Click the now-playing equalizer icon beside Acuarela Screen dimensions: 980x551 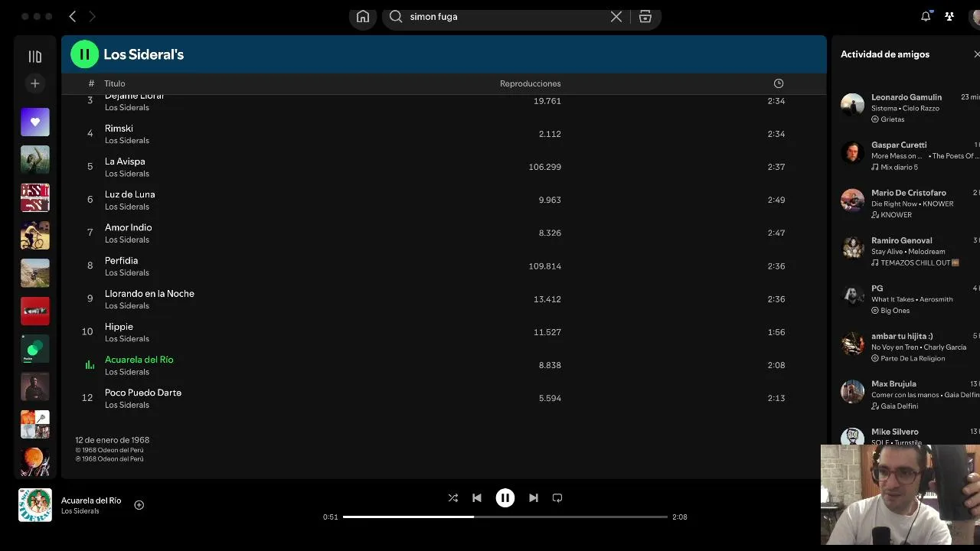90,365
